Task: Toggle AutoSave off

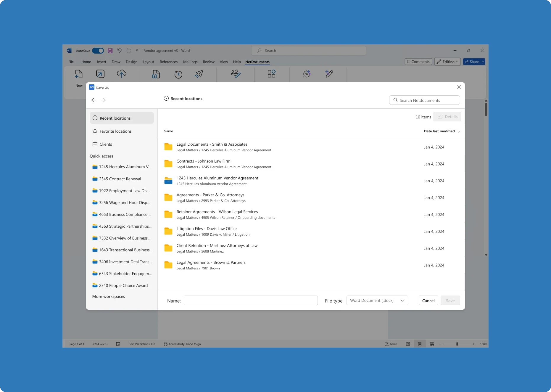Action: [98, 50]
